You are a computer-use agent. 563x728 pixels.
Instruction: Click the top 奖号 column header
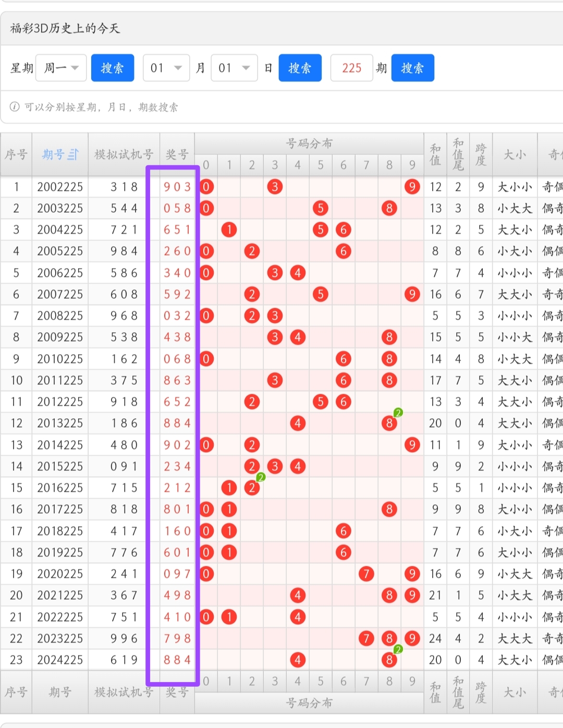[x=177, y=154]
